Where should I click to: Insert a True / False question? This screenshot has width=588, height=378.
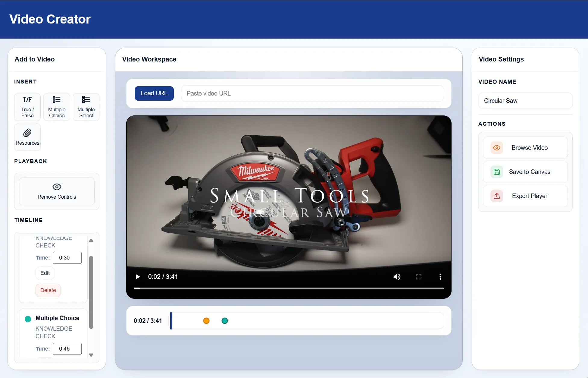27,107
